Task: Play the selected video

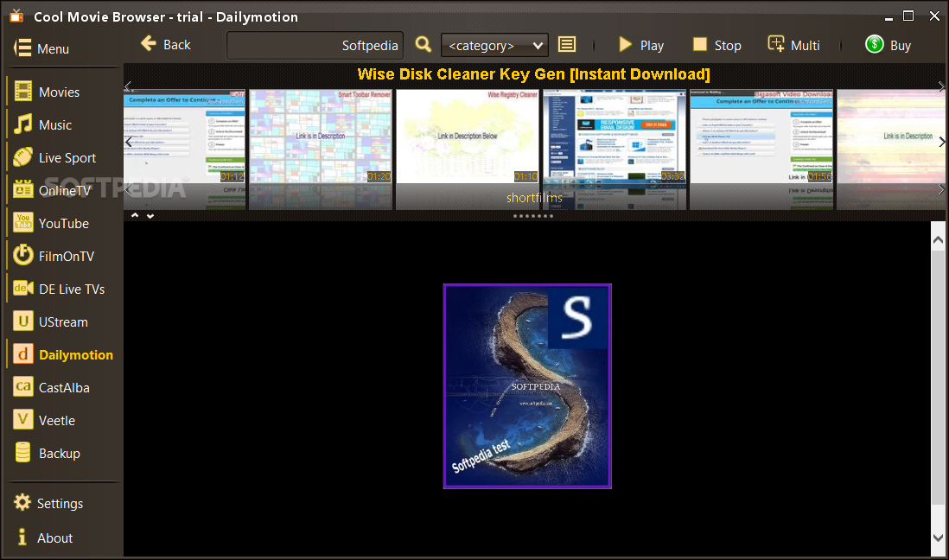Action: [x=641, y=45]
